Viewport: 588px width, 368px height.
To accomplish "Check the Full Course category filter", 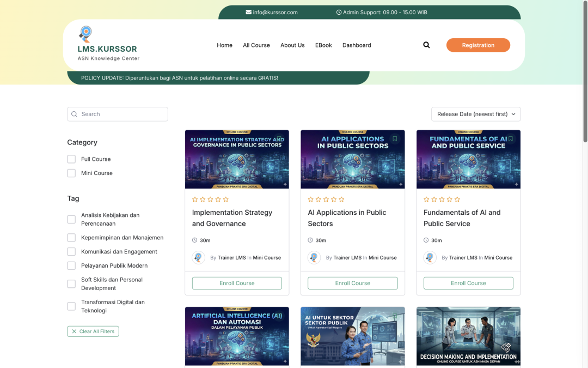I will 71,159.
